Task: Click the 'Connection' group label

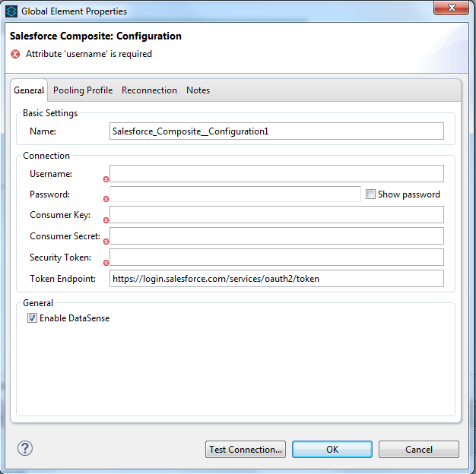Action: (x=46, y=156)
